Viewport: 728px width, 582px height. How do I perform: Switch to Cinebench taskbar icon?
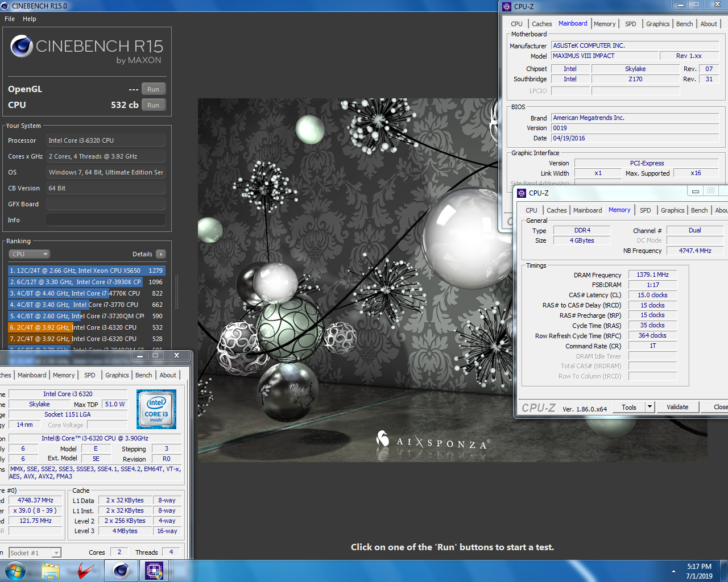[x=121, y=571]
